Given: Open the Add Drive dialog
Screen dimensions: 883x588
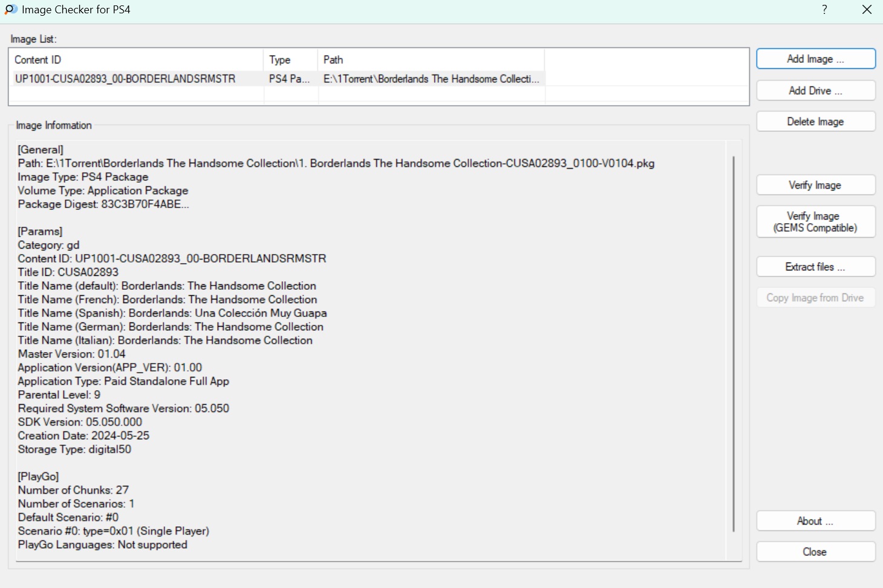Looking at the screenshot, I should click(815, 91).
